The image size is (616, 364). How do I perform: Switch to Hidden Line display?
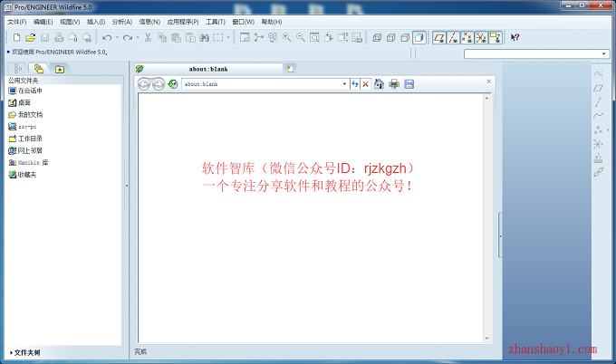[391, 38]
